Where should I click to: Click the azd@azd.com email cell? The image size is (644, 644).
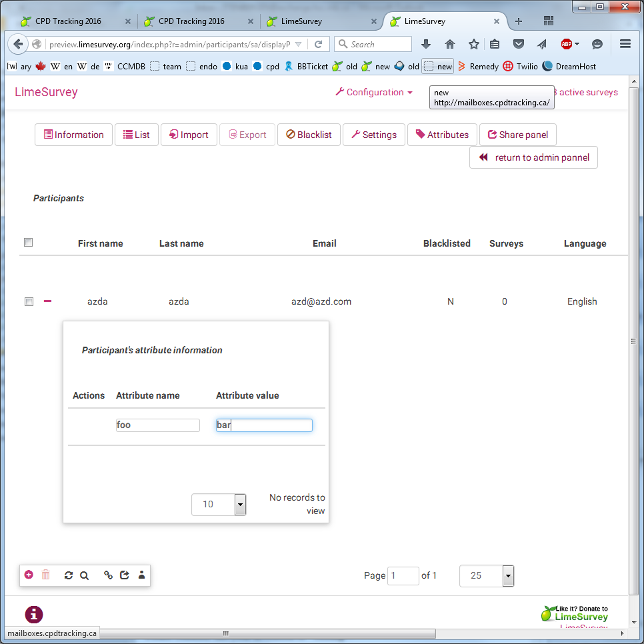[x=321, y=301]
